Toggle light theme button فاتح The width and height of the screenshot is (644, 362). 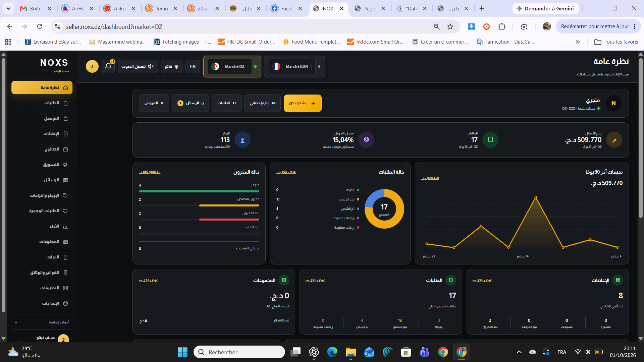click(172, 66)
